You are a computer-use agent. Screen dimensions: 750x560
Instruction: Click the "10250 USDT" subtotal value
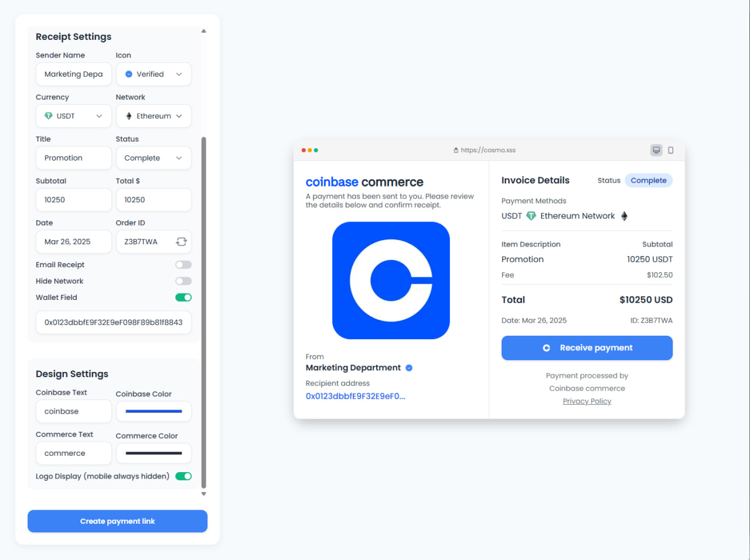(x=650, y=259)
